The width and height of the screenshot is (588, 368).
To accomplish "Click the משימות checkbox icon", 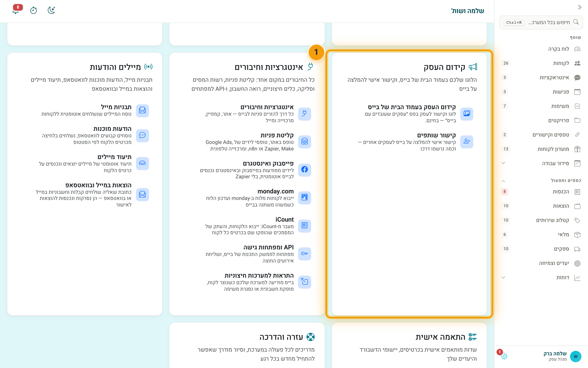I will (577, 106).
